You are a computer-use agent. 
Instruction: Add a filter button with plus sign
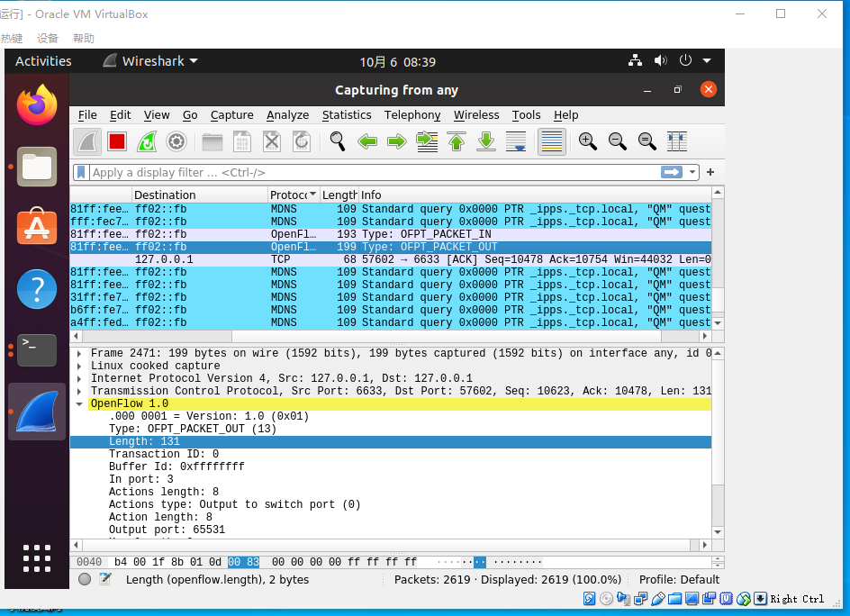[x=710, y=172]
